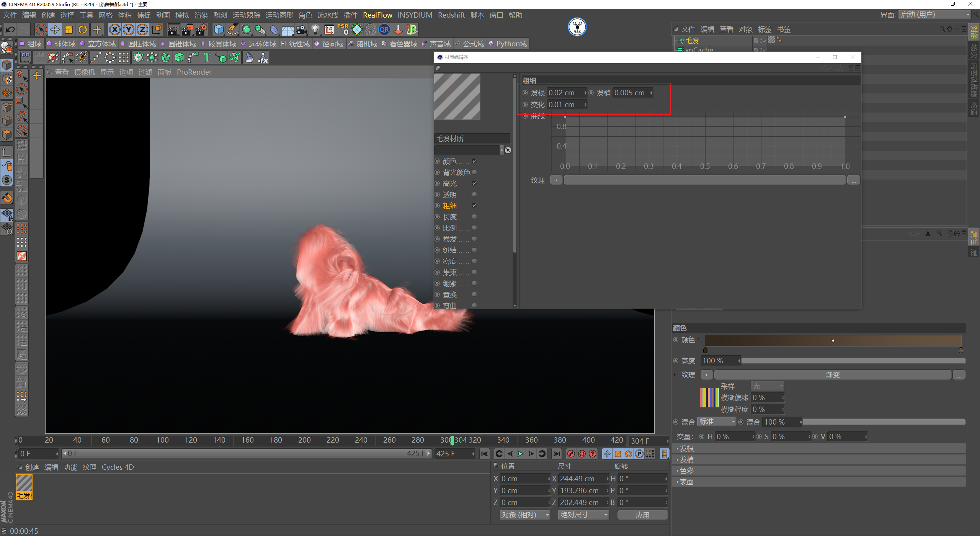Enable the 背光颜色 channel checkbox
Screen dimensions: 980x536
pos(475,172)
